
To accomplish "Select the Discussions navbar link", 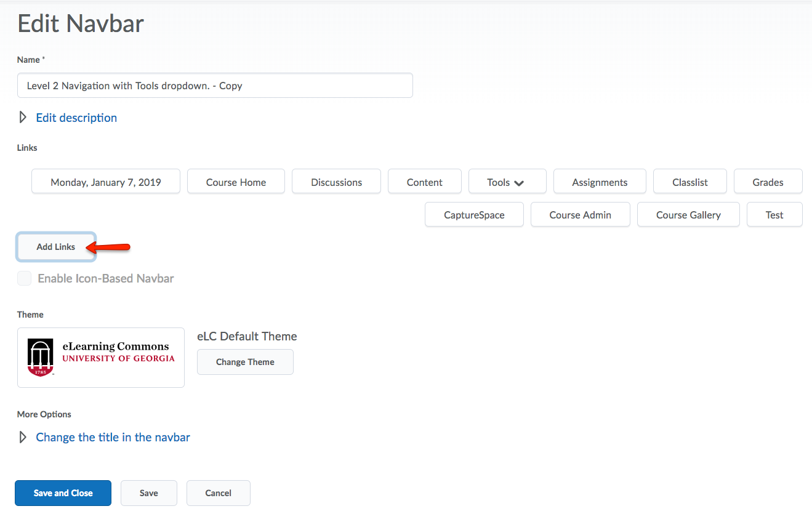I will click(x=336, y=182).
